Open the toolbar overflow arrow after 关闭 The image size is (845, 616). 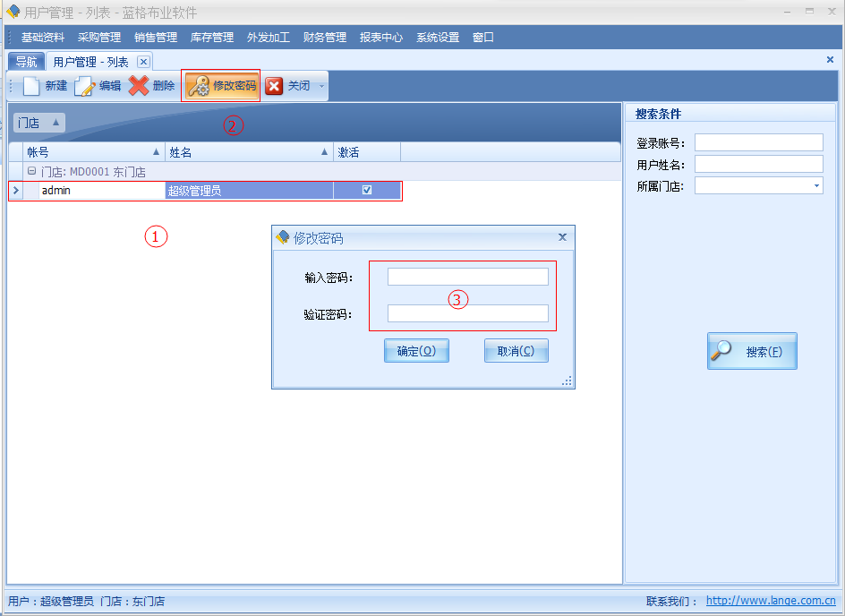pos(322,87)
